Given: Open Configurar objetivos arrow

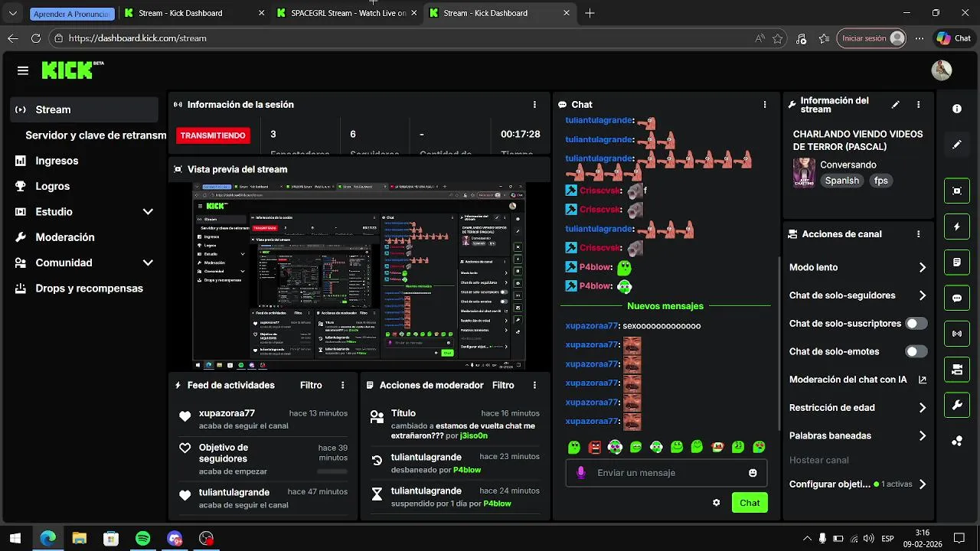Looking at the screenshot, I should 923,484.
